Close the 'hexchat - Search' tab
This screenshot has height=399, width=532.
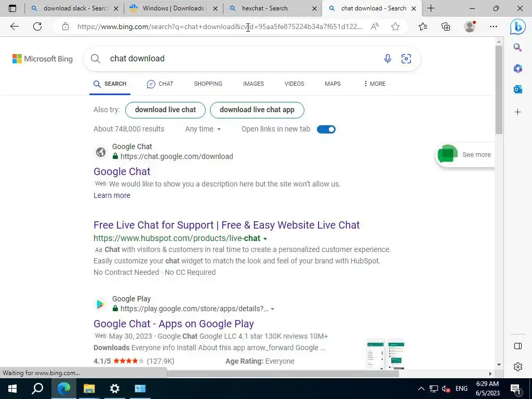click(x=314, y=8)
